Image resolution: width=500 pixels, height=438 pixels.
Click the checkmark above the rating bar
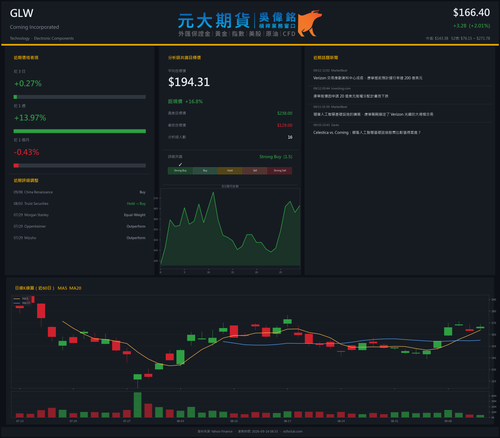pos(180,164)
